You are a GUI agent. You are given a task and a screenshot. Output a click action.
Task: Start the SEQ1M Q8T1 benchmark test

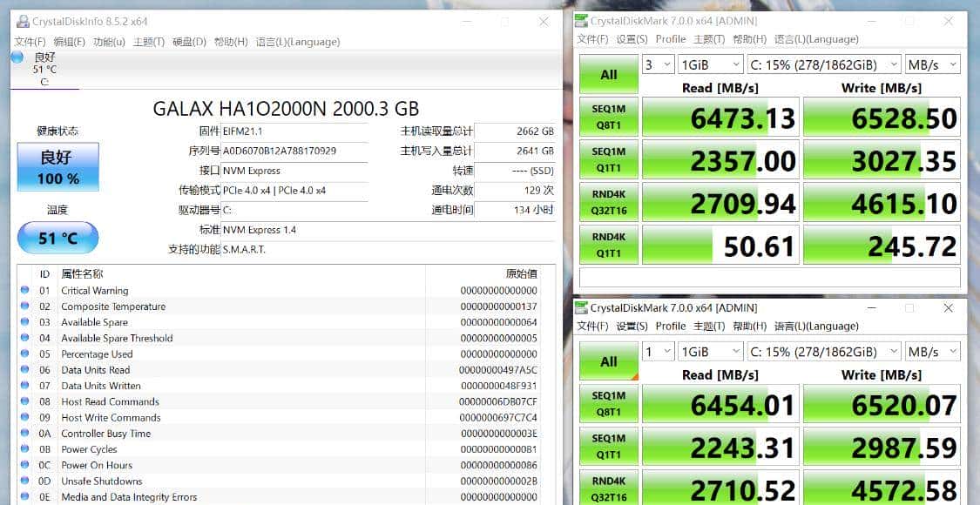pyautogui.click(x=608, y=117)
